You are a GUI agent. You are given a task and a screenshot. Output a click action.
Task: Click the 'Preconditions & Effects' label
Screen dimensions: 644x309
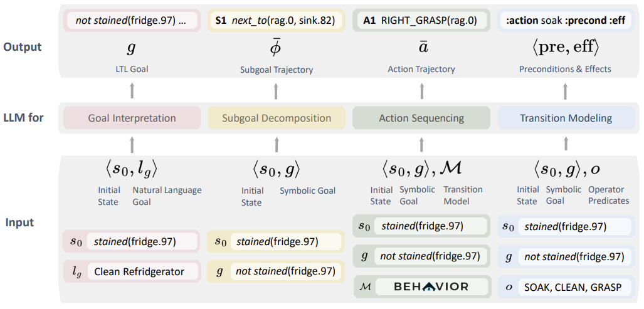pyautogui.click(x=566, y=70)
